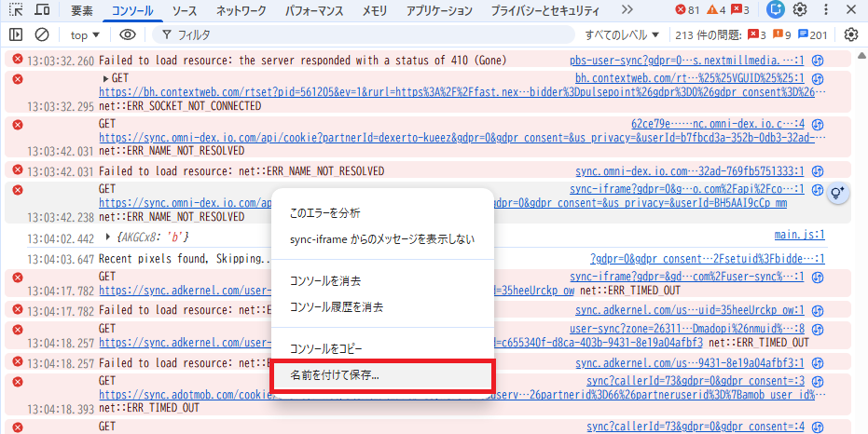Open the すべてのレベル log level dropdown

click(x=622, y=35)
